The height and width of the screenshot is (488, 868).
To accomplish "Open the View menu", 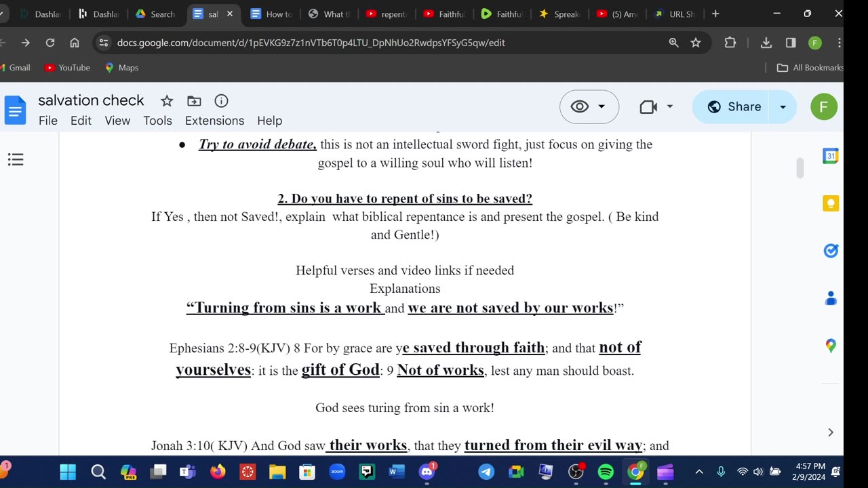I will click(x=117, y=121).
